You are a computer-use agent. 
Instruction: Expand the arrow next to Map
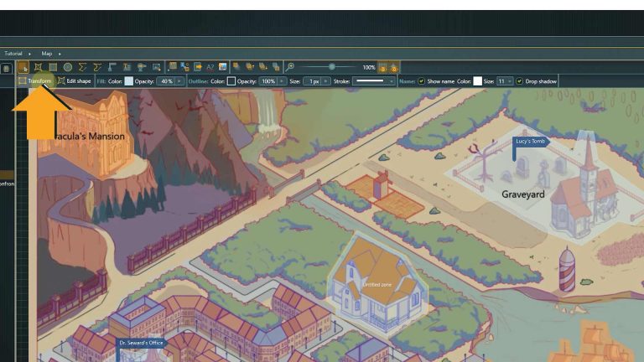coord(60,54)
